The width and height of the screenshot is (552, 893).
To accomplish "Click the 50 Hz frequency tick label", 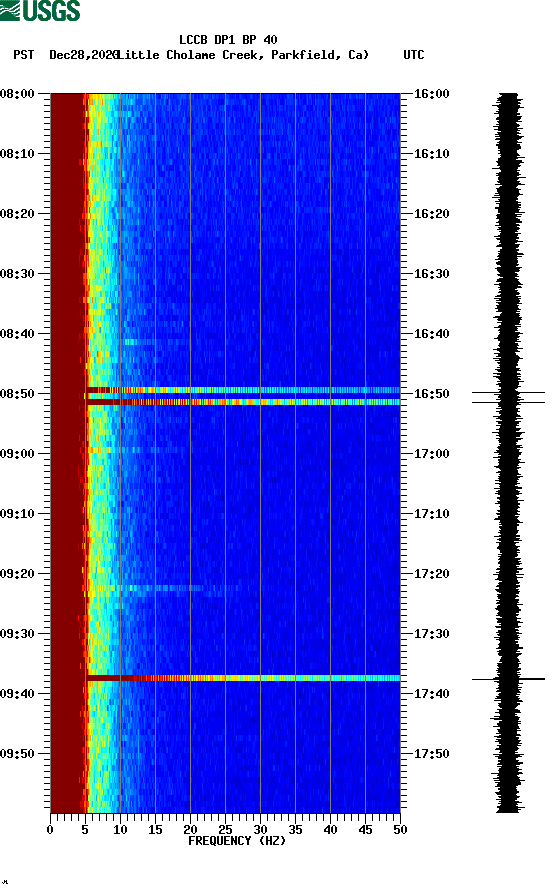I will pos(400,830).
